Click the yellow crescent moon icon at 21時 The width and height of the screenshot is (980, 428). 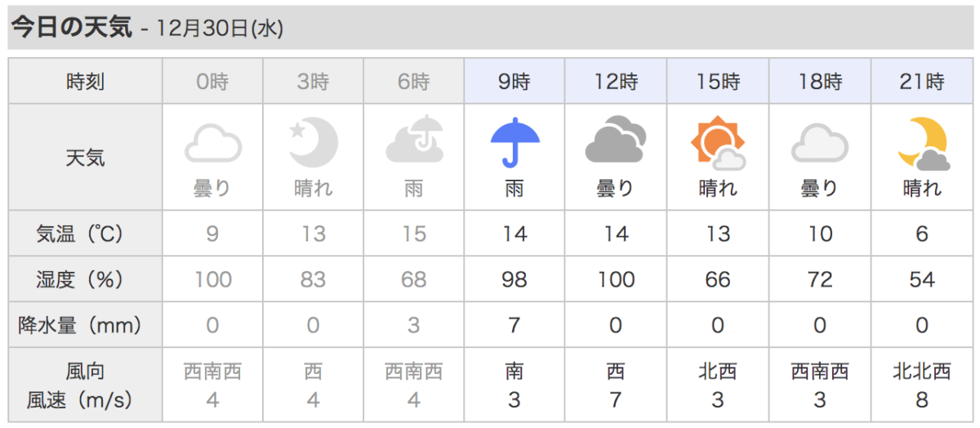pyautogui.click(x=921, y=144)
